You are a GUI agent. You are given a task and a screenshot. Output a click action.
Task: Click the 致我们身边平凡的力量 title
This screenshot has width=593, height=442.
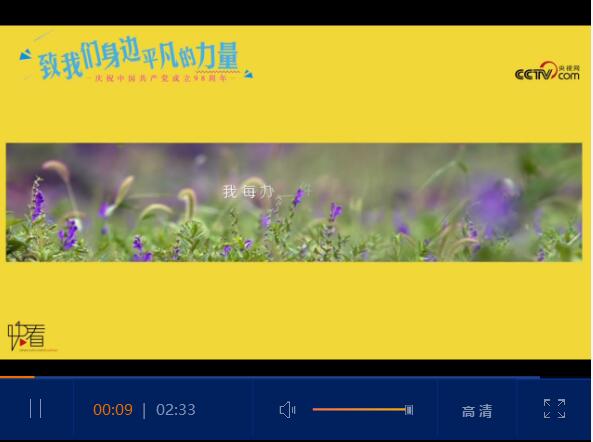(138, 59)
